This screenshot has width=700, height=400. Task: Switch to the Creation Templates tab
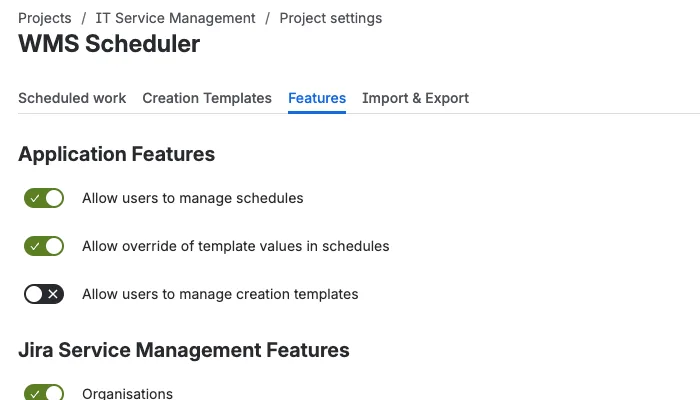[x=207, y=98]
